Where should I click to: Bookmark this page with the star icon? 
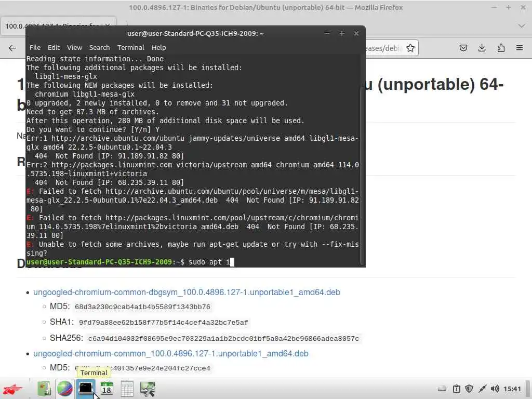pos(410,48)
